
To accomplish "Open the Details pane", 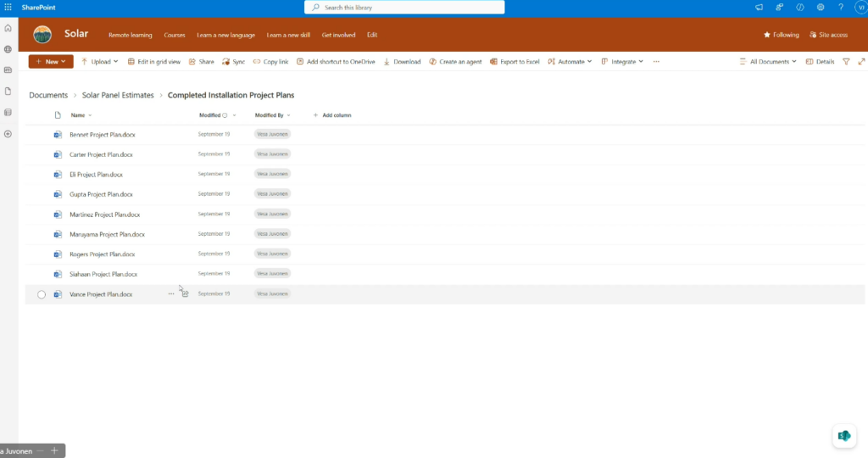I will [820, 62].
